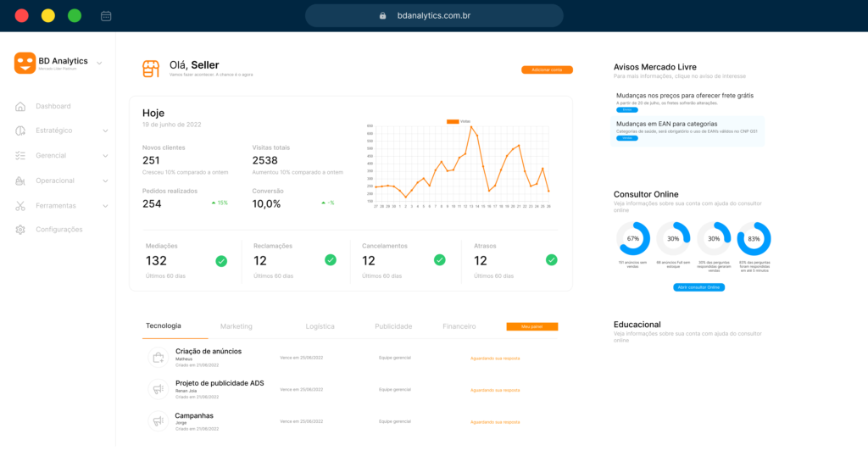Click the green checkmark under Mediações

(x=221, y=261)
